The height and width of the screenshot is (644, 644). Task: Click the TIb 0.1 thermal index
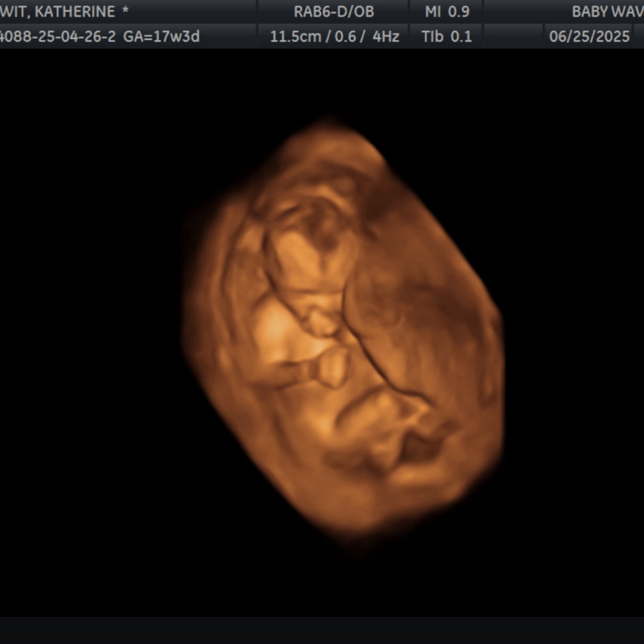point(446,36)
